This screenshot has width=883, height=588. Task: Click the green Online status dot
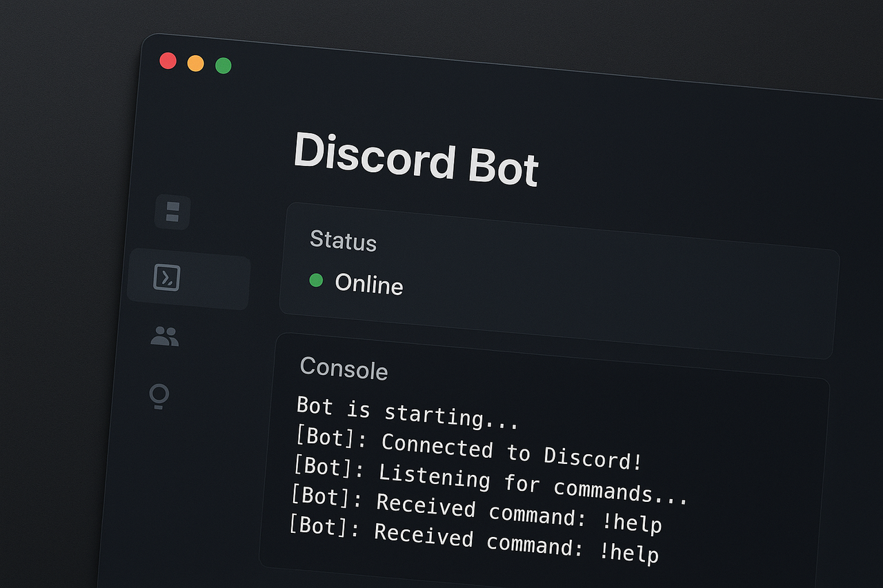(317, 281)
